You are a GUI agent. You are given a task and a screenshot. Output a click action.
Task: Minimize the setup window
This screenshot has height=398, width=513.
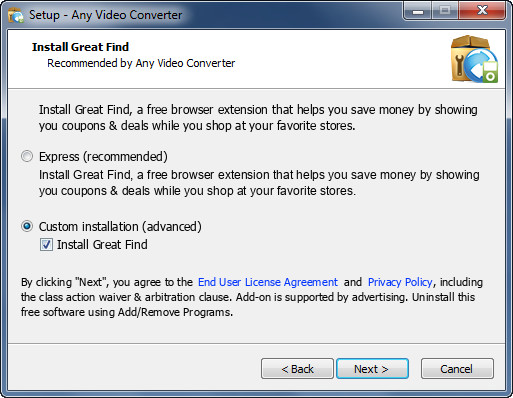click(418, 12)
